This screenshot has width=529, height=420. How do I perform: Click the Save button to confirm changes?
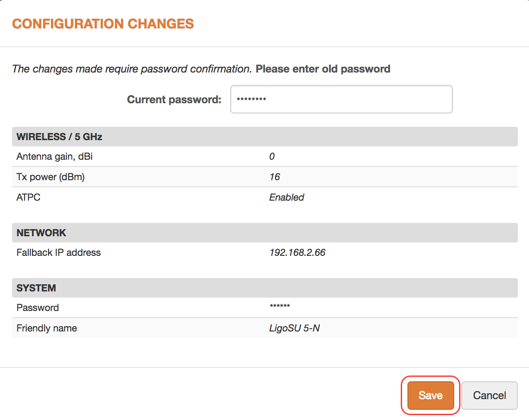pos(430,395)
